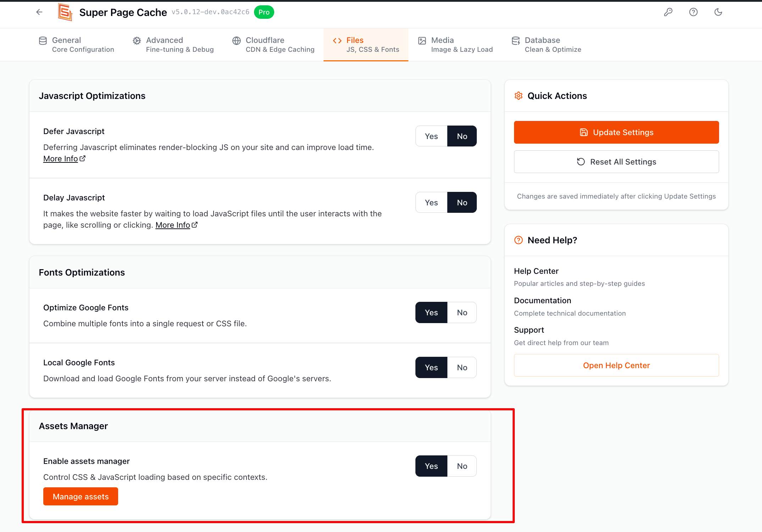Image resolution: width=762 pixels, height=532 pixels.
Task: Click the Update Settings button
Action: 616,132
